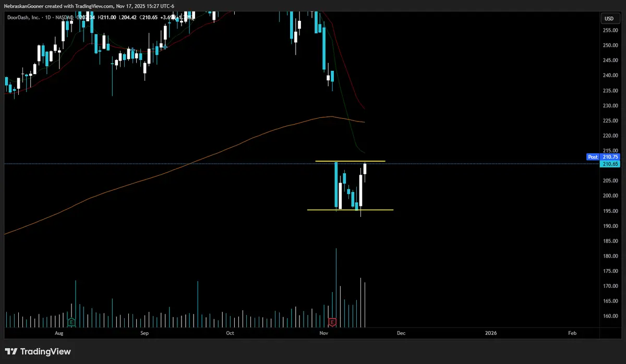Click the NASDAQ exchange label in legend
Image resolution: width=626 pixels, height=364 pixels.
[x=64, y=18]
